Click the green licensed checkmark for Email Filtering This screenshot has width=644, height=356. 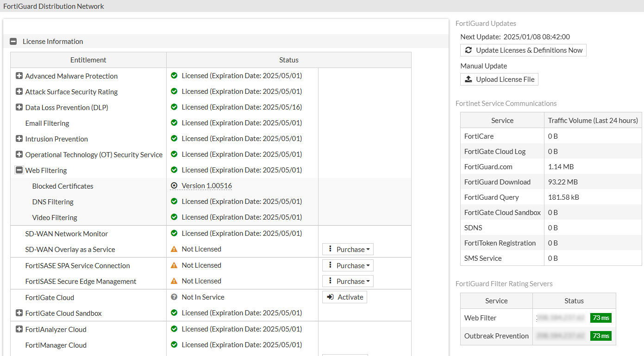(x=174, y=123)
